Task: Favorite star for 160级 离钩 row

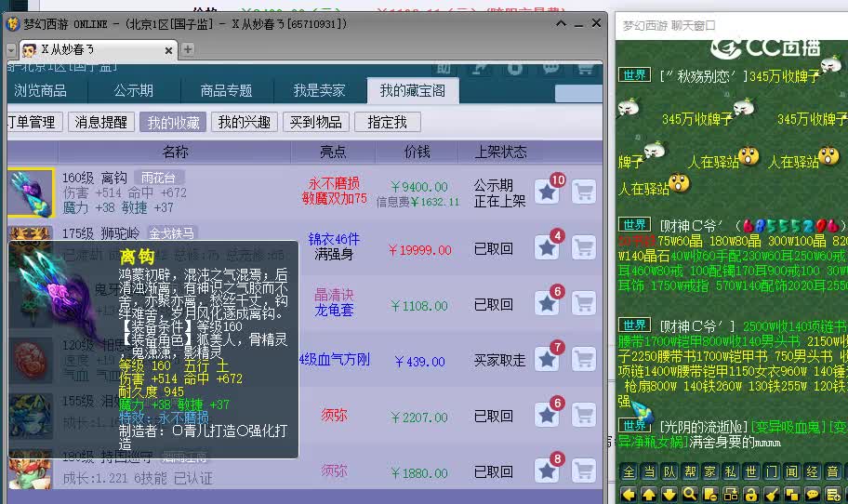Action: 548,192
